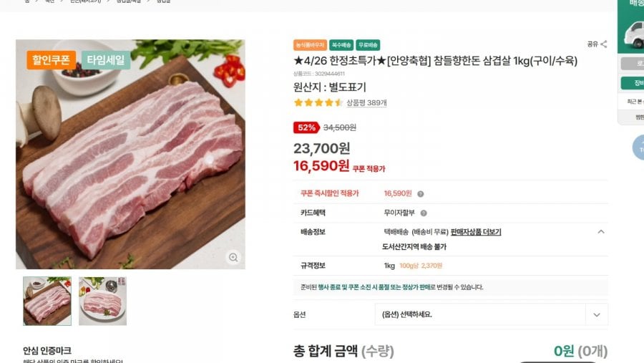Click the delivery truck icon
The image size is (644, 363).
point(633,32)
